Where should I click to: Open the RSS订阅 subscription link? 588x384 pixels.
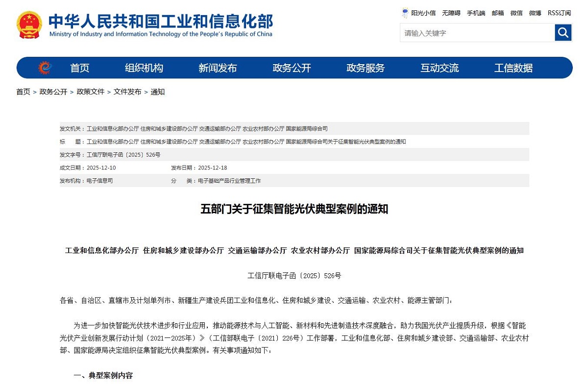coord(559,13)
